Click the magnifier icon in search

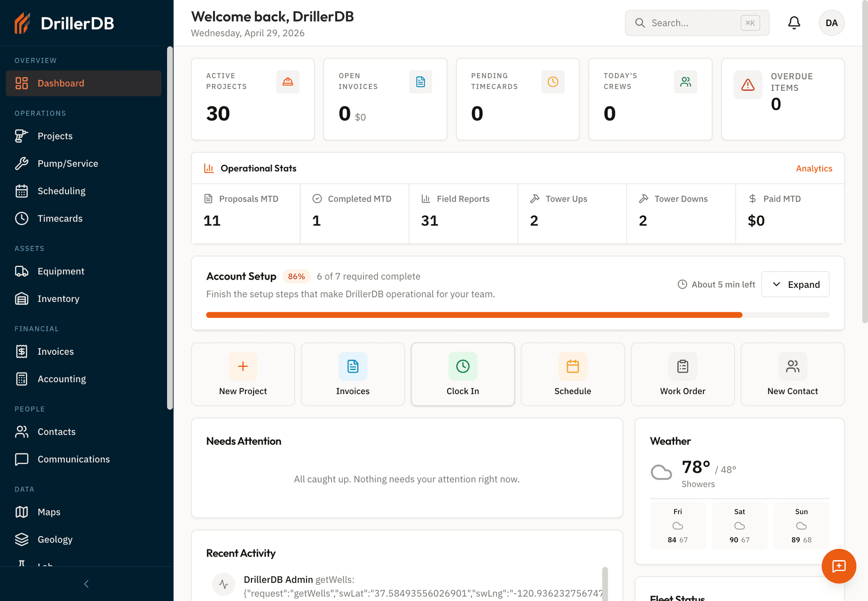tap(640, 23)
